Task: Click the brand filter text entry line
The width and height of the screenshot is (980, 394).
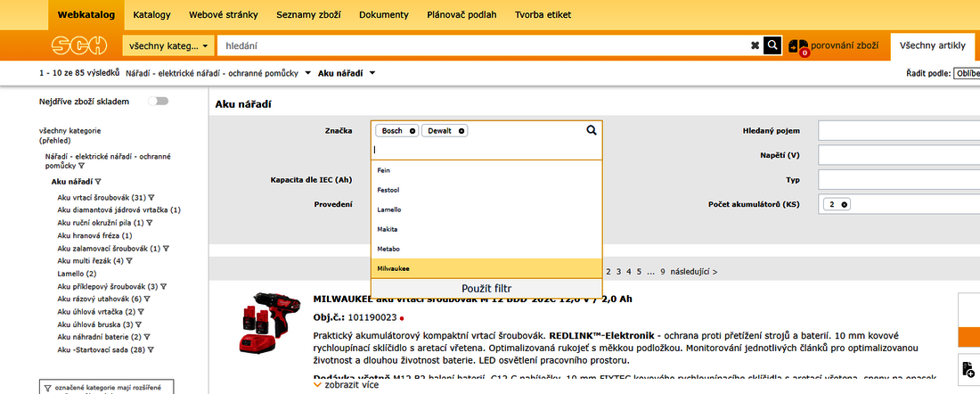Action: (x=486, y=150)
